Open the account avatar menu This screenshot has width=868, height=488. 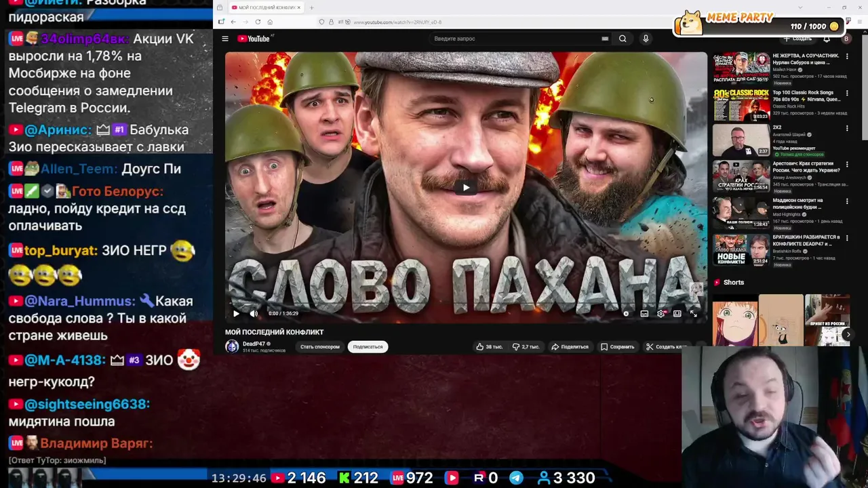click(x=846, y=39)
